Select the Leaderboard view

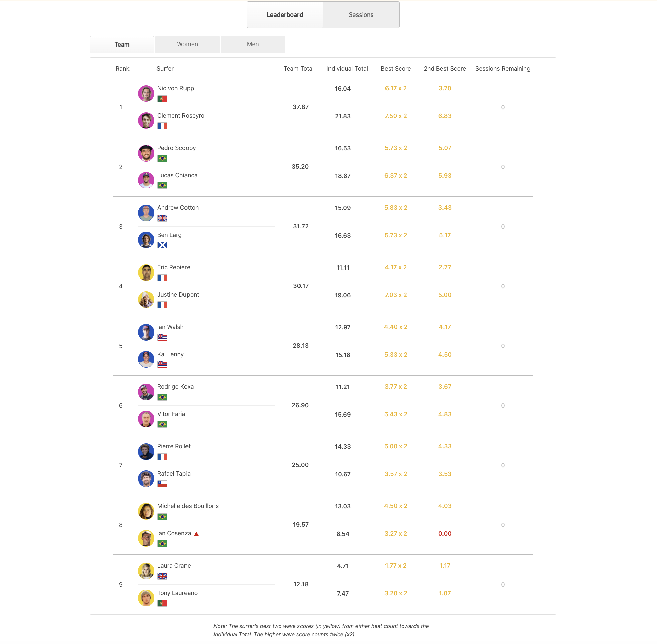(285, 15)
